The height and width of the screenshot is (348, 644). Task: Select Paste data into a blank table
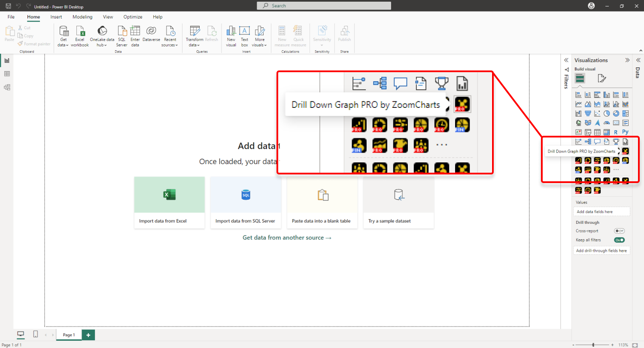click(x=322, y=202)
